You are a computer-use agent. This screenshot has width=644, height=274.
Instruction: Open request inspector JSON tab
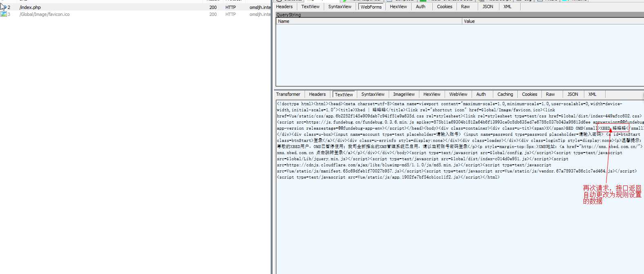(488, 7)
